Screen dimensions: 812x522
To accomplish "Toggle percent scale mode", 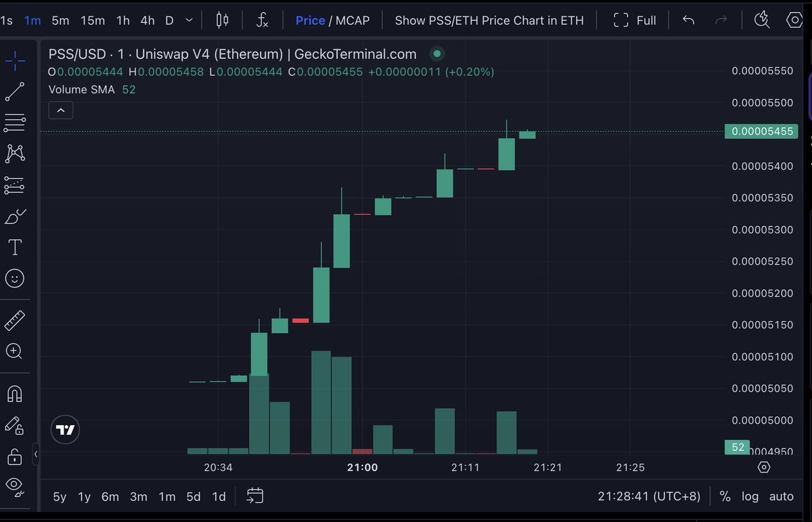I will click(725, 496).
